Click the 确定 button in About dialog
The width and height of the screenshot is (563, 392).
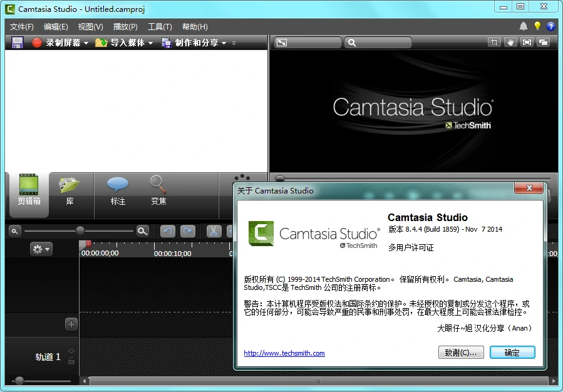pos(512,353)
